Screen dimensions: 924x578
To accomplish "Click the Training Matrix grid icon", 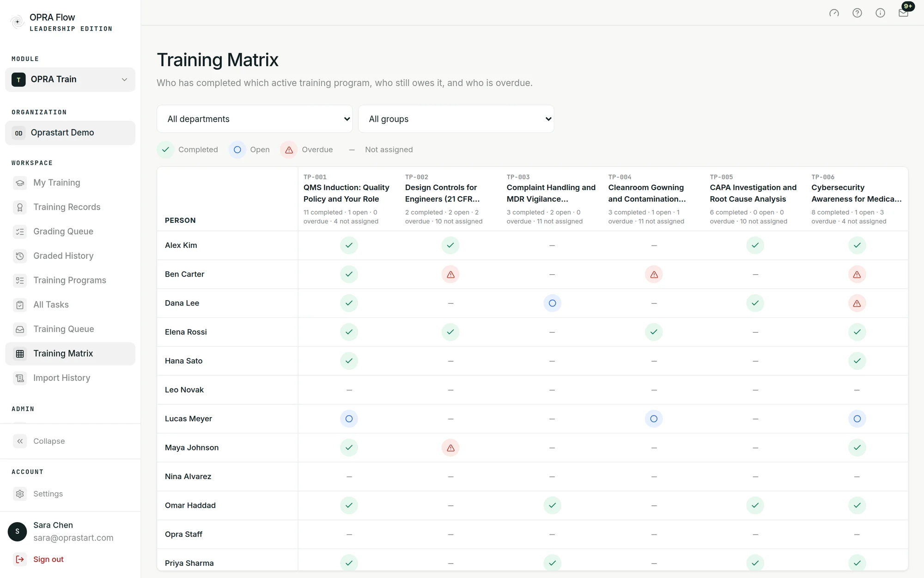I will coord(20,354).
